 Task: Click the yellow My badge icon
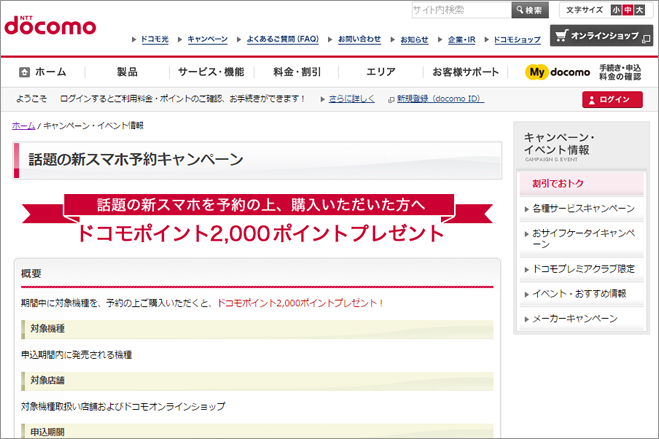pyautogui.click(x=537, y=72)
